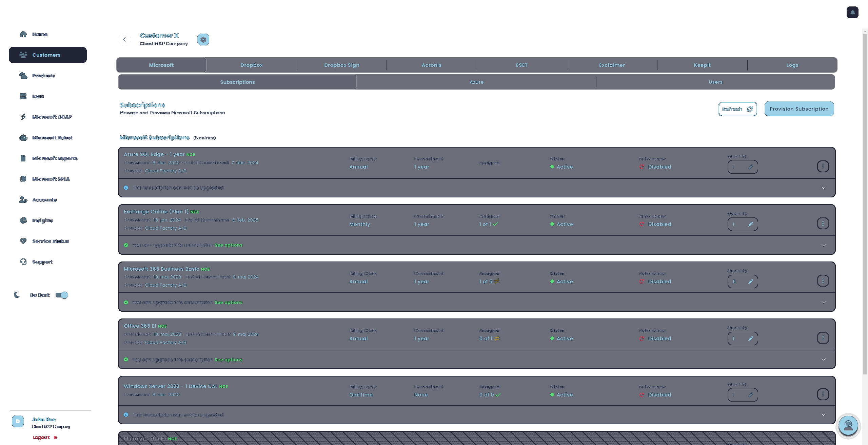Switch to the Dropbox tab
The height and width of the screenshot is (445, 868).
tap(252, 65)
